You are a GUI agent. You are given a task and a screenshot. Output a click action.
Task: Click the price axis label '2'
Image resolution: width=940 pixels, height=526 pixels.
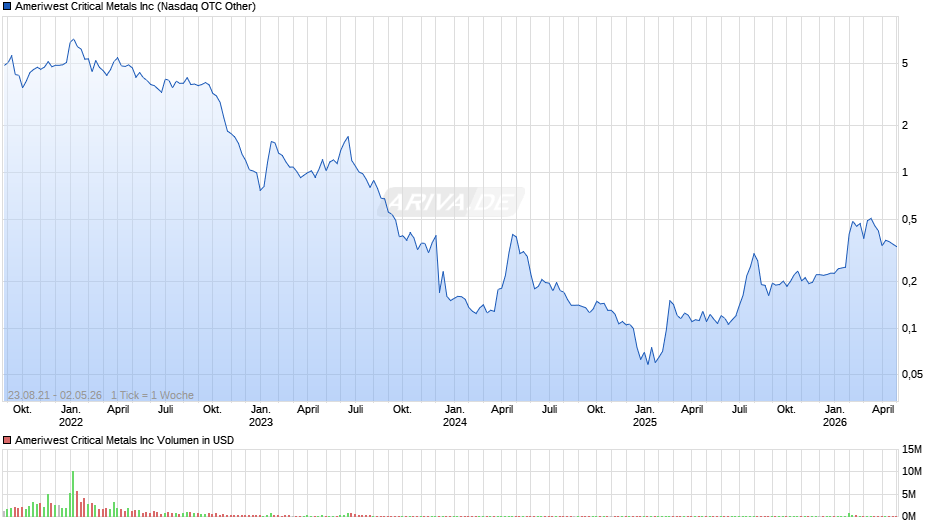pyautogui.click(x=905, y=125)
